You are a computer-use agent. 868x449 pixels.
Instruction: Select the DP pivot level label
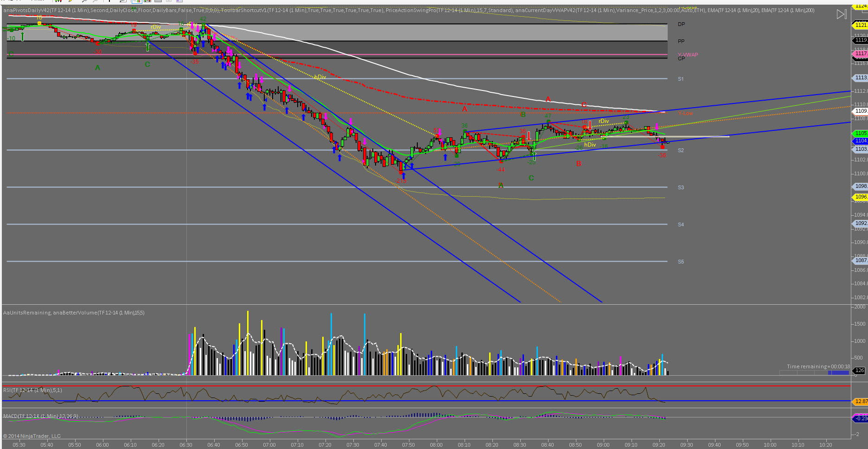click(681, 24)
